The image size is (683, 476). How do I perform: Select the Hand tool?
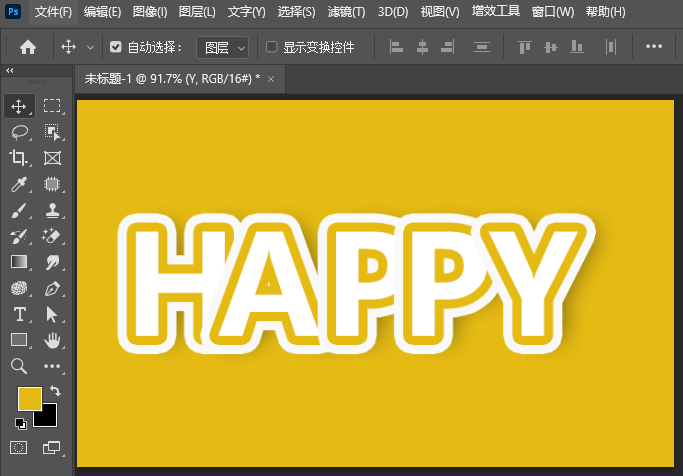click(52, 341)
